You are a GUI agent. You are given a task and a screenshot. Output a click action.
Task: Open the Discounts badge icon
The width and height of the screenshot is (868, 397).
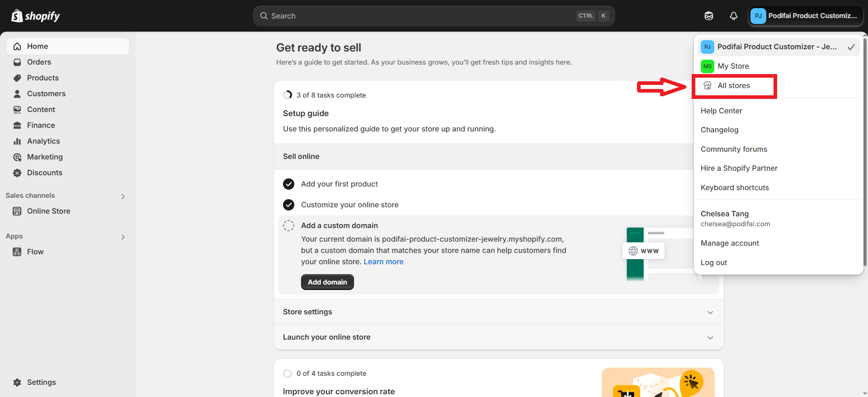tap(17, 173)
